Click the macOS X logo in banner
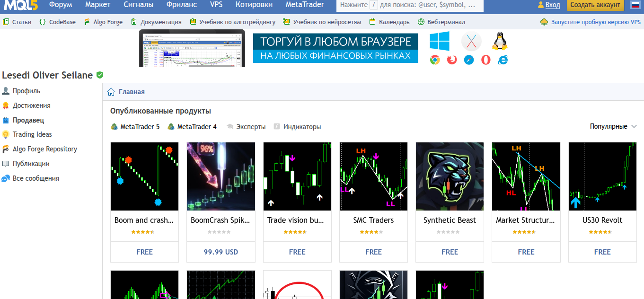 pos(471,42)
